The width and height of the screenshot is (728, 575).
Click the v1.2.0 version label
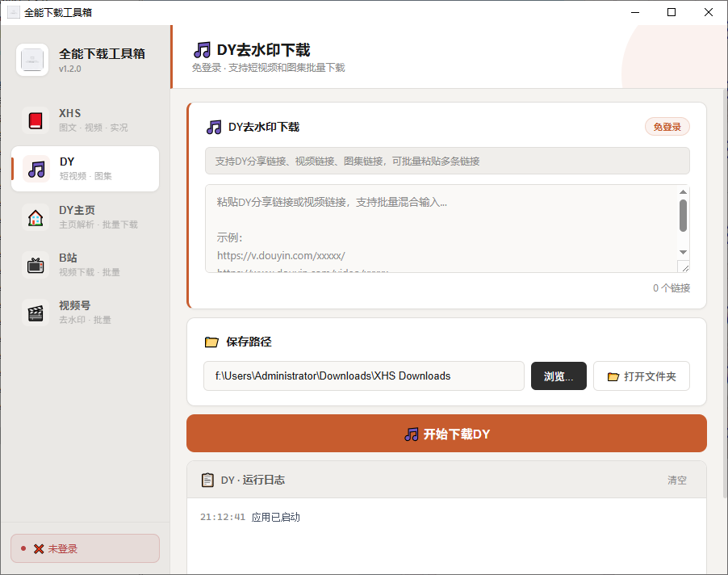(x=70, y=69)
